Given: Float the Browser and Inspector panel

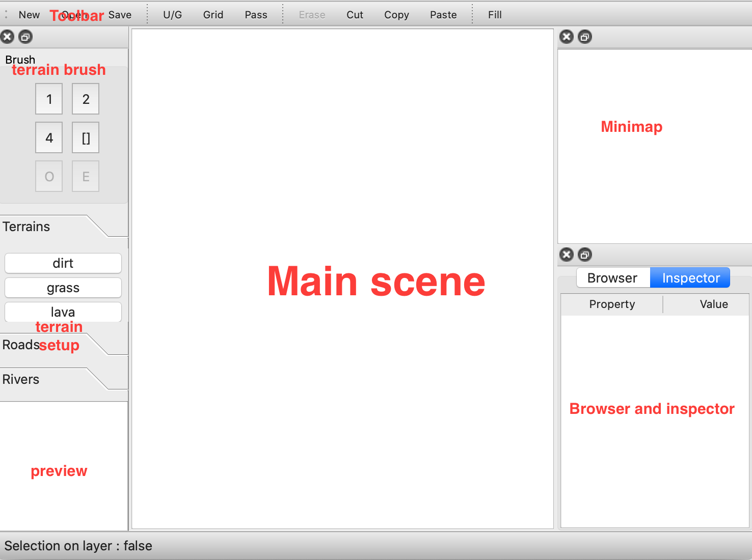Looking at the screenshot, I should [x=585, y=255].
